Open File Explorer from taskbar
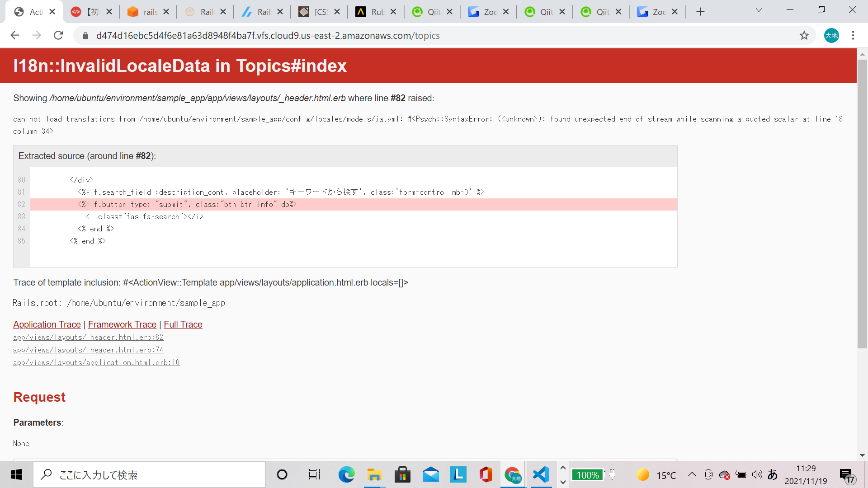 pos(374,474)
